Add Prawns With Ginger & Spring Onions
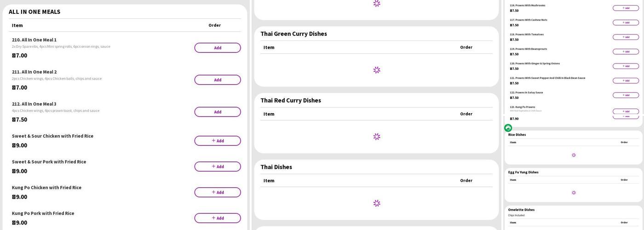The height and width of the screenshot is (230, 644). (625, 66)
